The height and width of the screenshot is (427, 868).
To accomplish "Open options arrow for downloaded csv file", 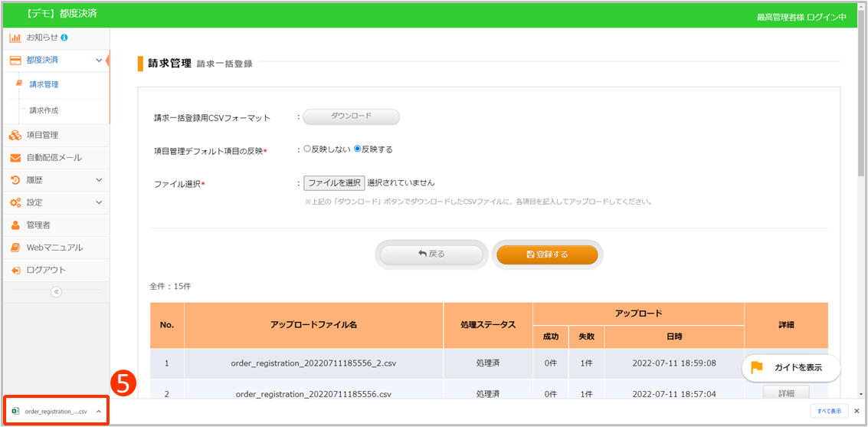I will coord(98,411).
